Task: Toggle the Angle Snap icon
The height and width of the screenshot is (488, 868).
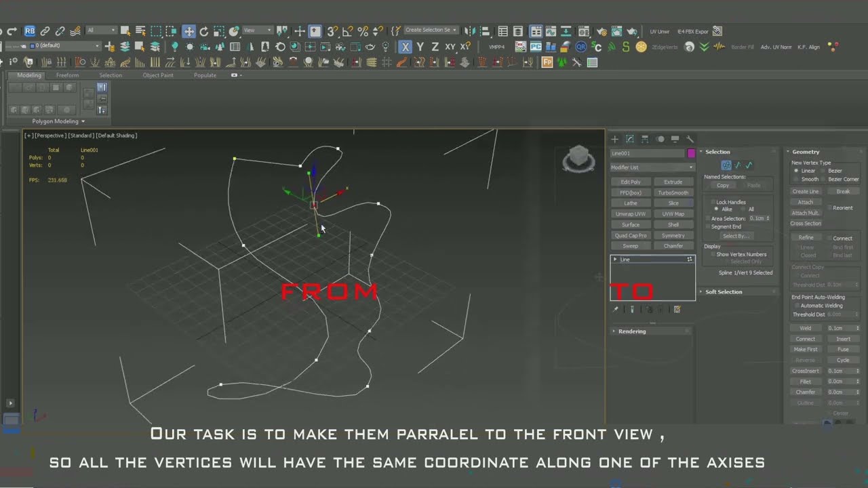Action: (347, 31)
